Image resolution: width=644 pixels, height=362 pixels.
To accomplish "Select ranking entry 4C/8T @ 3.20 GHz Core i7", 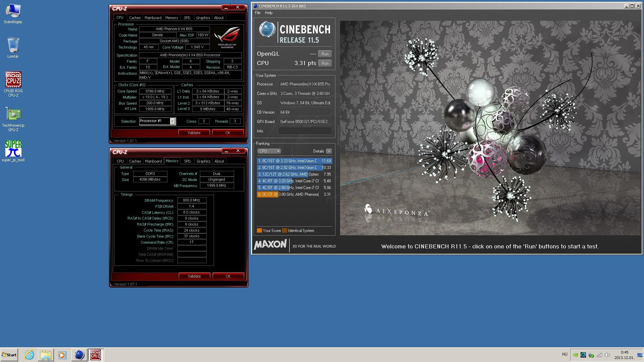I will (294, 181).
